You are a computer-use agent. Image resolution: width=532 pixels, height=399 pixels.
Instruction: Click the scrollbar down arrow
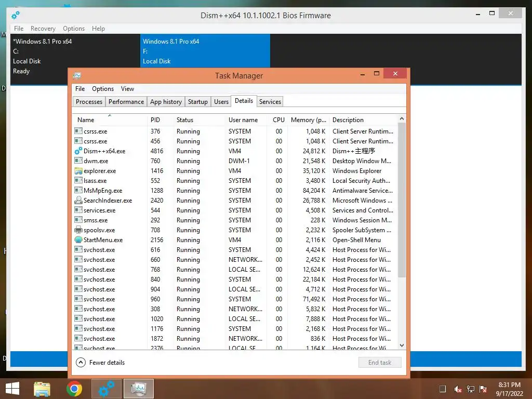coord(402,345)
